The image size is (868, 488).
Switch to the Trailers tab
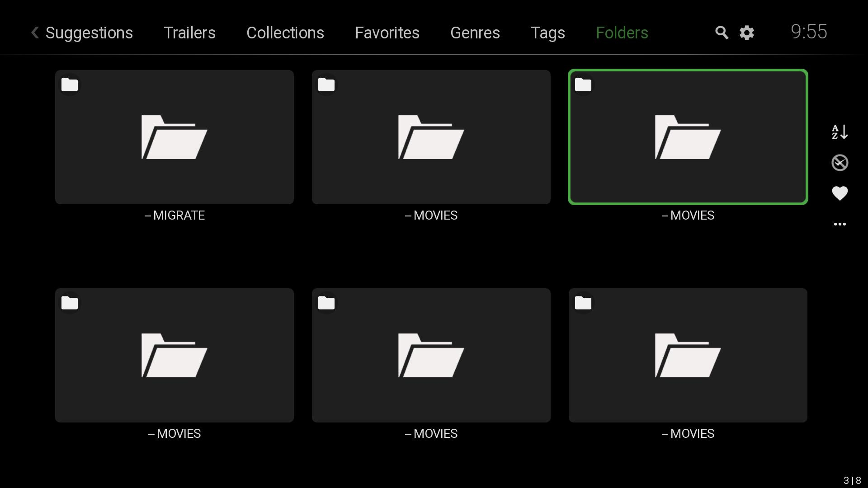click(x=189, y=33)
